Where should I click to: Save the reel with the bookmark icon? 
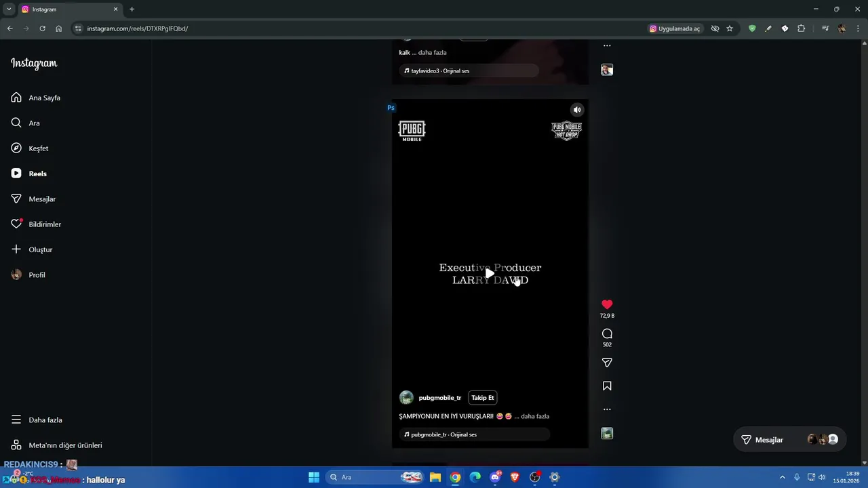point(607,386)
